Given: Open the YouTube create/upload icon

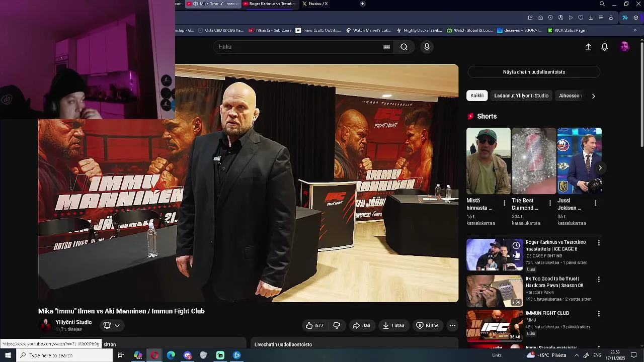Looking at the screenshot, I should click(588, 47).
